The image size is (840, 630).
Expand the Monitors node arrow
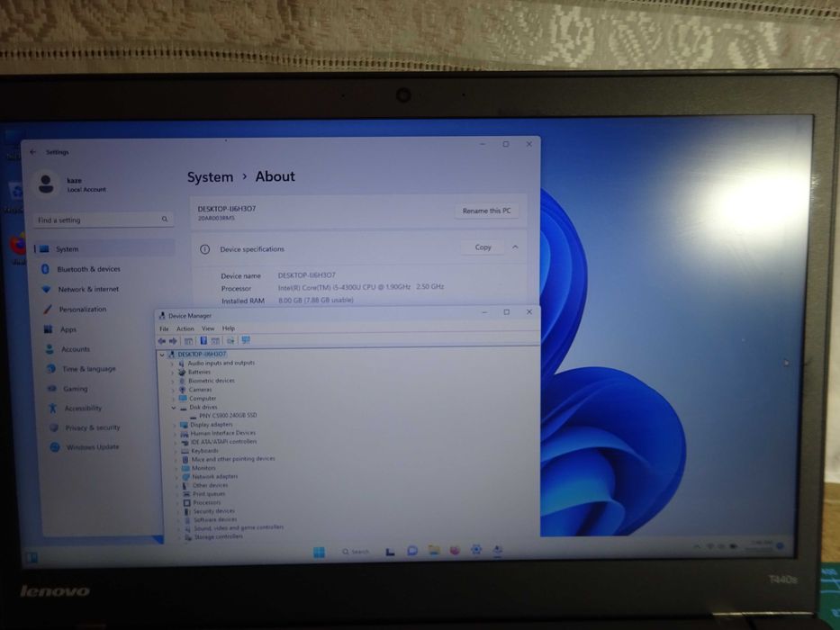point(176,469)
